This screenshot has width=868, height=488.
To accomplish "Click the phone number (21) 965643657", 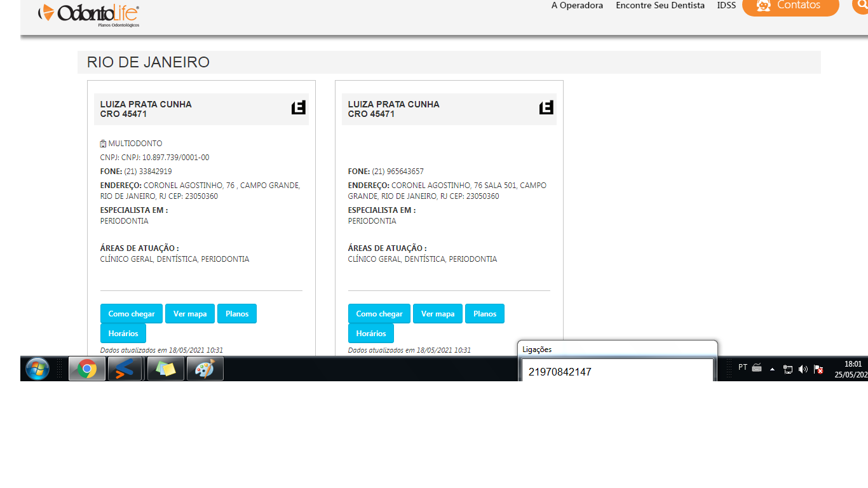I will (x=398, y=172).
